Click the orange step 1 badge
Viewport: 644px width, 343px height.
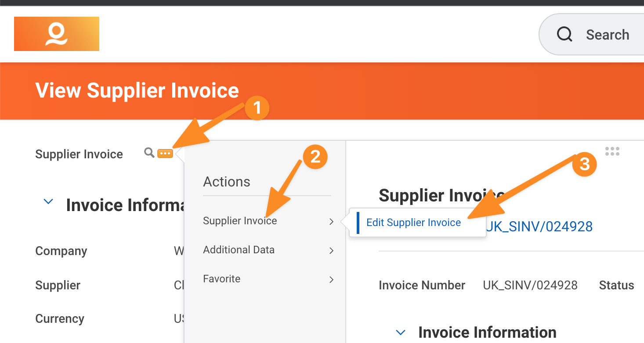click(x=257, y=108)
